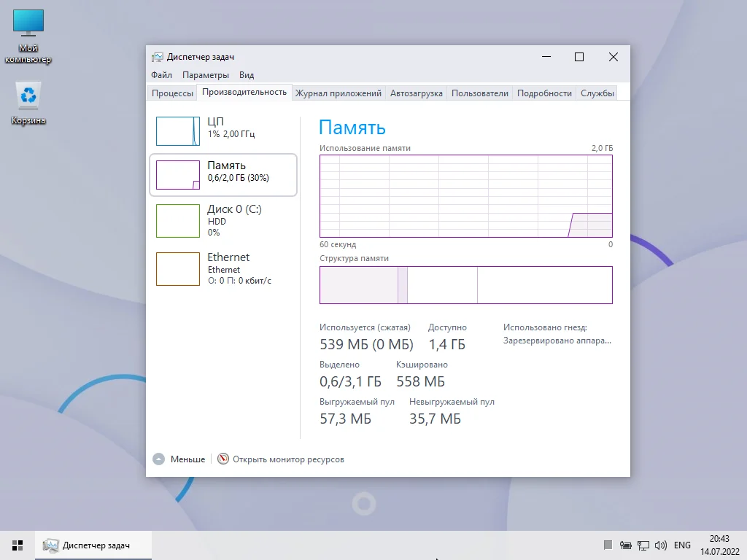Open the Ethernet network performance view
Screen dimensions: 747x560
[223, 268]
